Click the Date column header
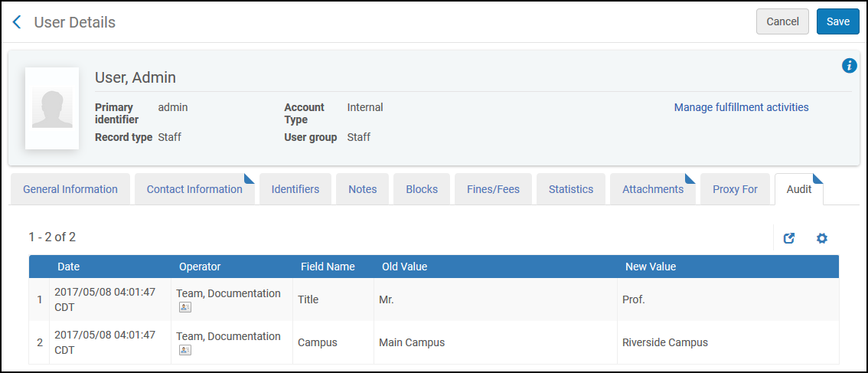The image size is (868, 373). [68, 267]
